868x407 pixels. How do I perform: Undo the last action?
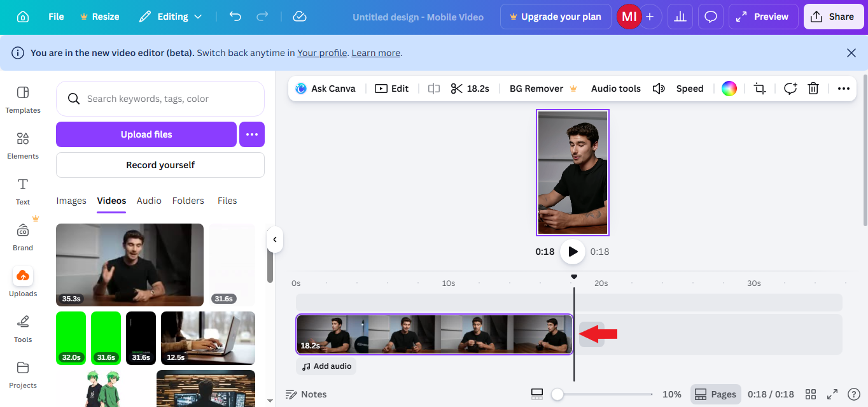[x=235, y=17]
